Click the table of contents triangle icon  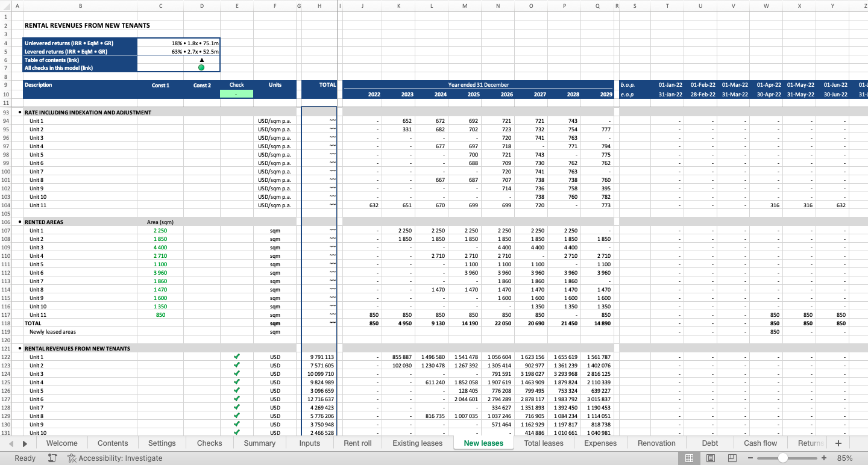point(201,60)
